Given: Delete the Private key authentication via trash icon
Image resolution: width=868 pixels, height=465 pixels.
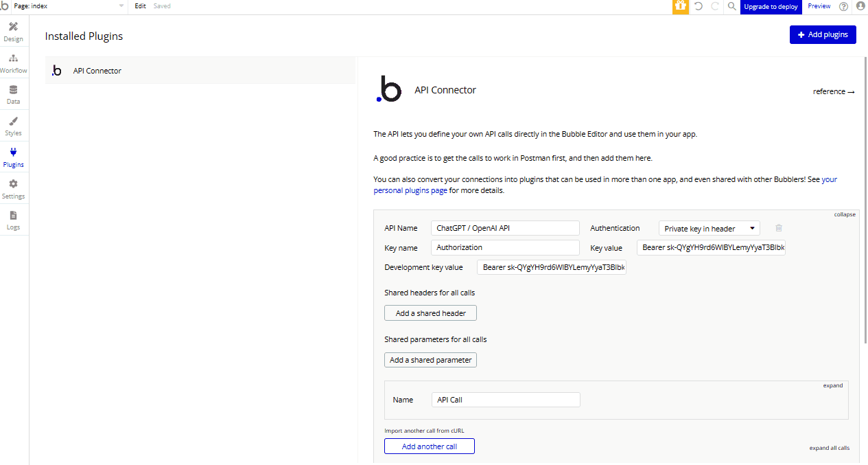Looking at the screenshot, I should pyautogui.click(x=778, y=227).
